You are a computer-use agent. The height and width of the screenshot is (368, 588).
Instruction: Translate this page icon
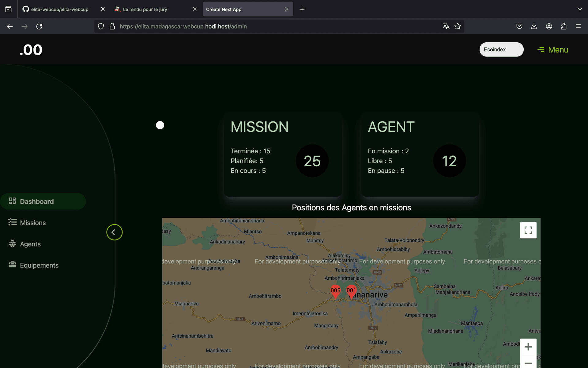point(446,26)
